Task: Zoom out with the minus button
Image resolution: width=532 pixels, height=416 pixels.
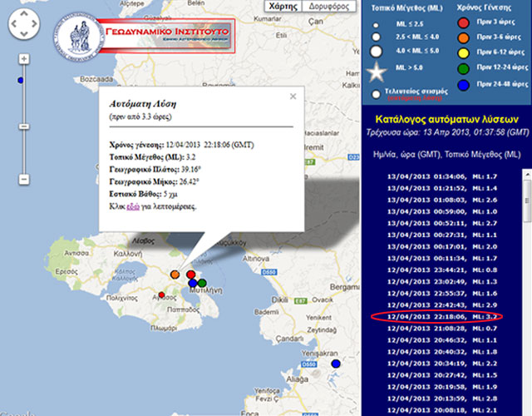Action: (23, 177)
